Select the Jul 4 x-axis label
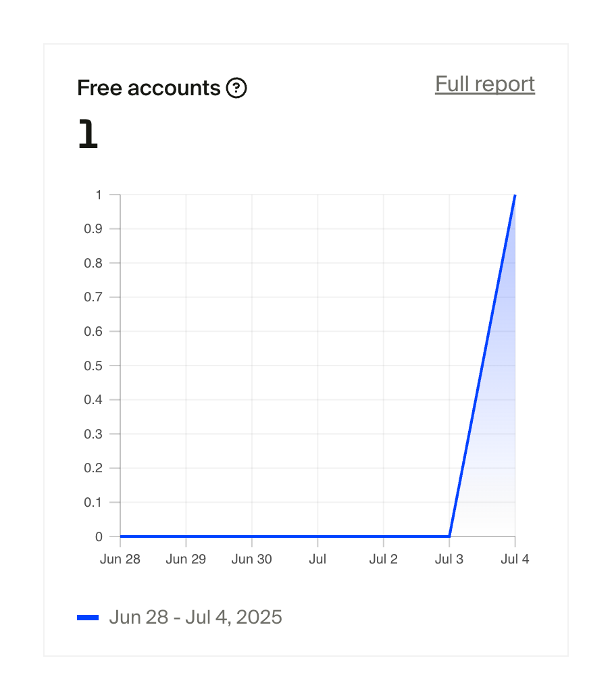Image resolution: width=612 pixels, height=700 pixels. click(515, 559)
